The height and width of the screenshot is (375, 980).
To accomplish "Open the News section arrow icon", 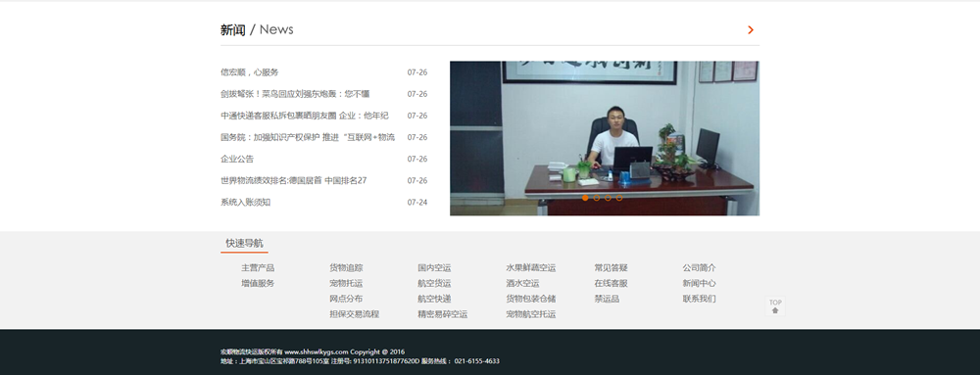I will (751, 30).
